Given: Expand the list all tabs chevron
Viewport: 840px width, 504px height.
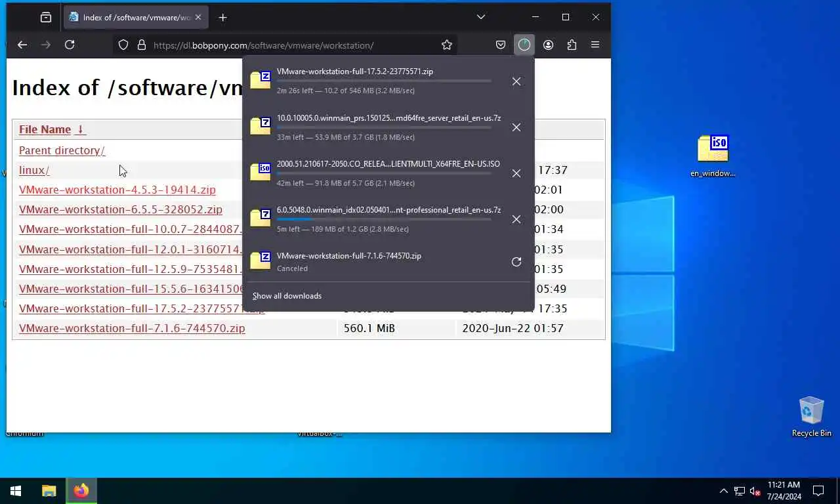Looking at the screenshot, I should click(x=481, y=17).
